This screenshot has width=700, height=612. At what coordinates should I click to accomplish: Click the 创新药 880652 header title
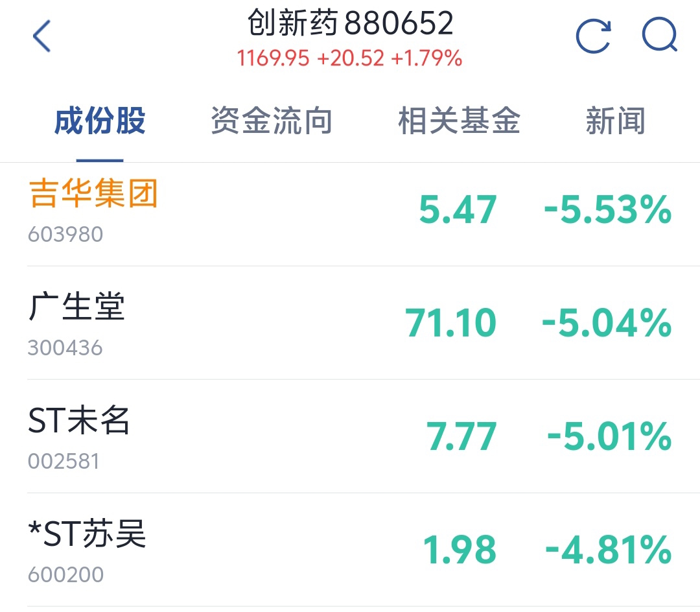coord(351,23)
